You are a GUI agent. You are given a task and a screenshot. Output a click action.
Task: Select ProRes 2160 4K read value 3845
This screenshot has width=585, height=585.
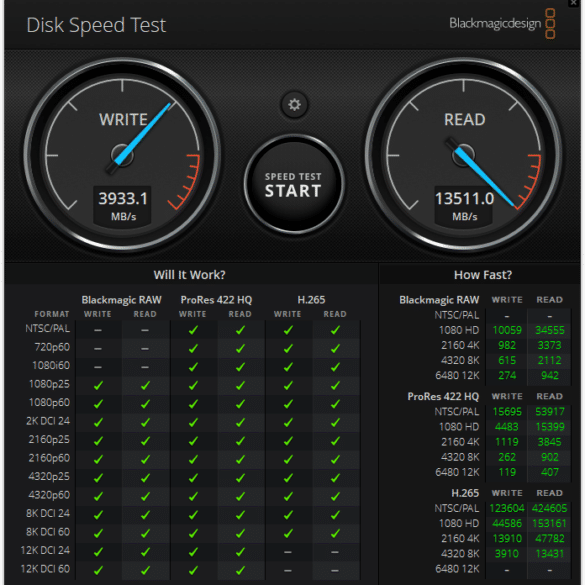click(x=550, y=442)
